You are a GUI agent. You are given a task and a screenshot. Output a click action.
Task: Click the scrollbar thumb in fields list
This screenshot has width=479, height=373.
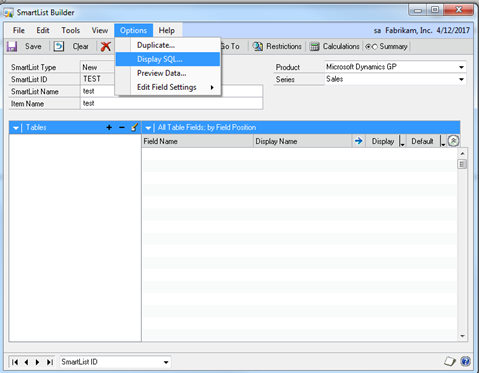462,164
